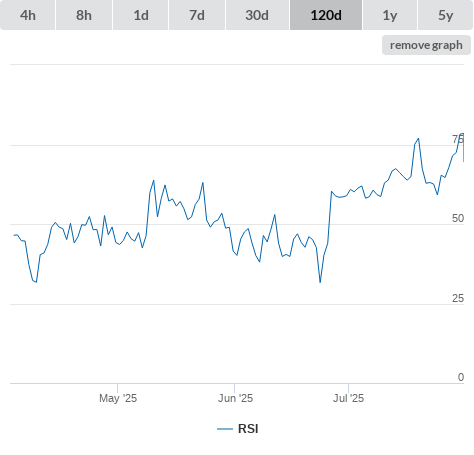Screen dimensions: 474x455
Task: Select the 7d range tab
Action: point(197,15)
